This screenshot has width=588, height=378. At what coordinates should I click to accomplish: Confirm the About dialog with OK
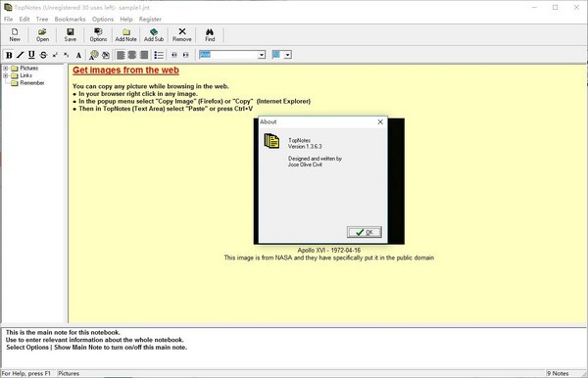tap(365, 232)
